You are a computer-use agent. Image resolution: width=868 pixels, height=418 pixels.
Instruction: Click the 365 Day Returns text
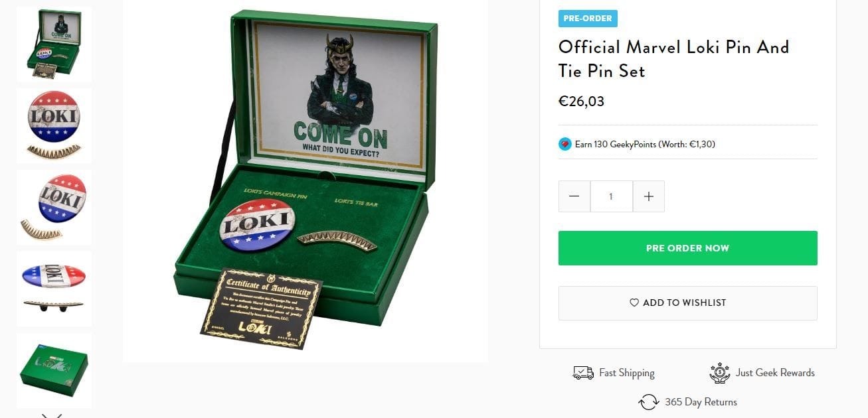[701, 402]
